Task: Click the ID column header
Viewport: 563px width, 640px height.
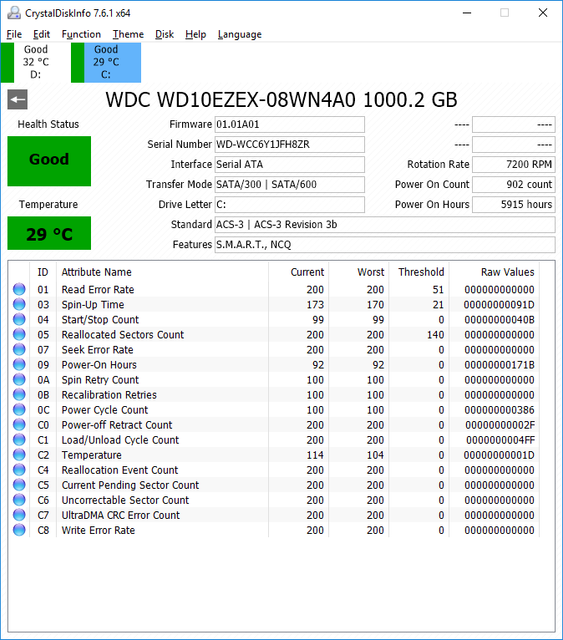Action: (43, 272)
